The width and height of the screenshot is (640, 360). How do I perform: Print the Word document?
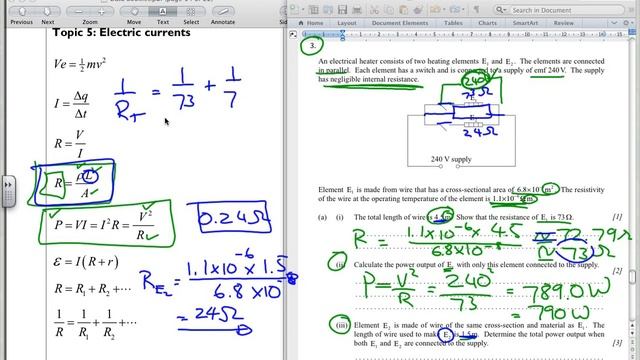click(357, 10)
